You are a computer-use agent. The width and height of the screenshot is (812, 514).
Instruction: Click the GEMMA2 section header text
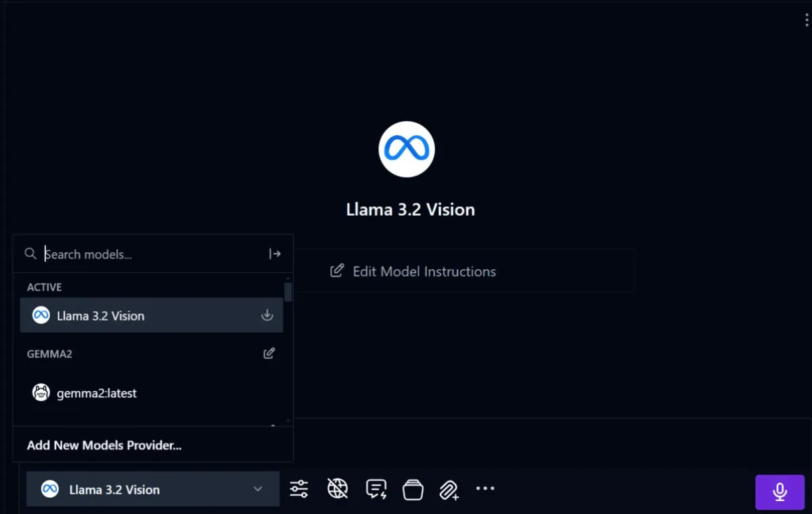pos(49,354)
